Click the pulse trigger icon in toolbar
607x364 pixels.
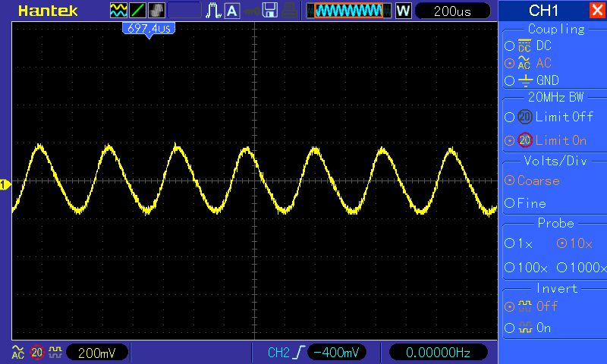pyautogui.click(x=213, y=11)
